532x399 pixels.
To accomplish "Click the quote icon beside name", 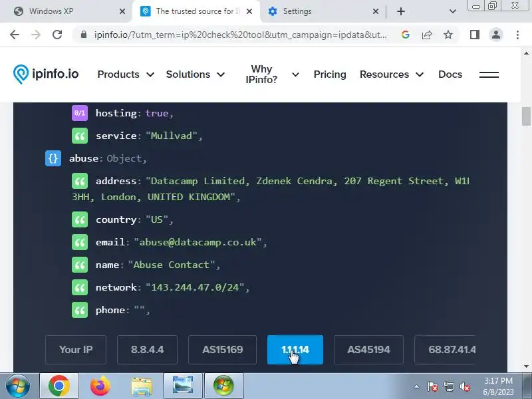I will pyautogui.click(x=80, y=265).
